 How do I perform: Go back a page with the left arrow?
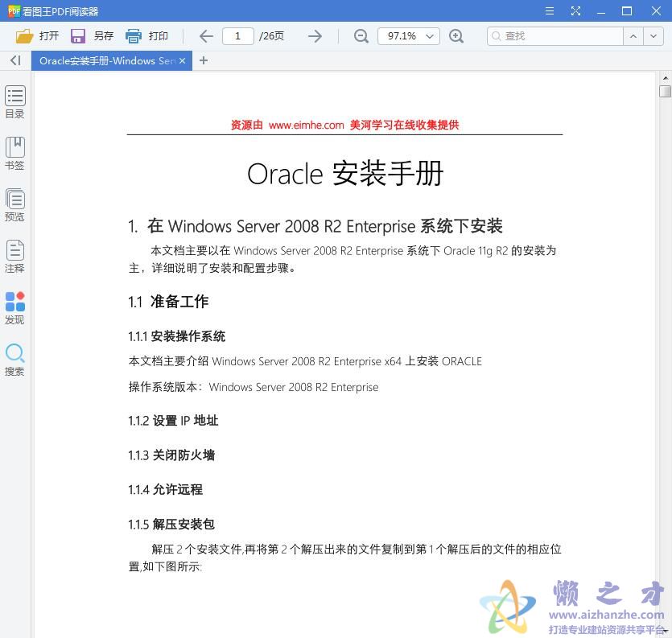(205, 35)
